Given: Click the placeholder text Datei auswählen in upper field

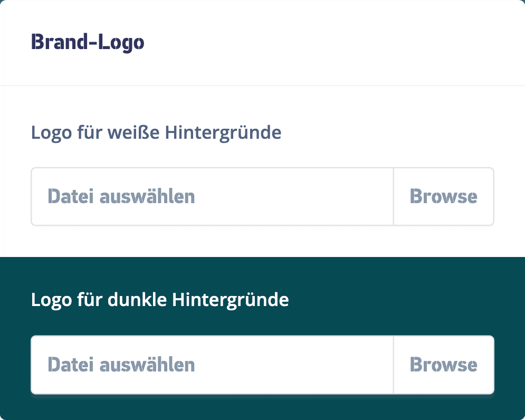Looking at the screenshot, I should point(121,196).
